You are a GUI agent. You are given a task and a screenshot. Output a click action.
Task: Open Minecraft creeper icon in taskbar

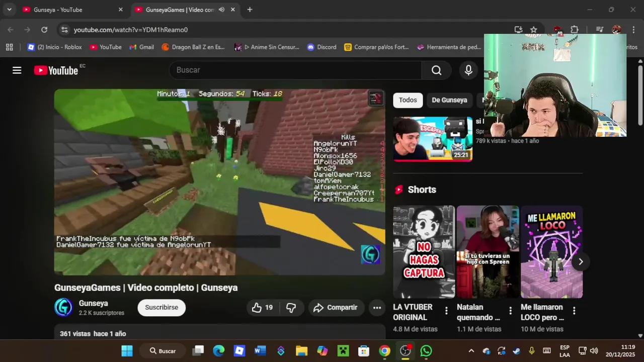[343, 351]
